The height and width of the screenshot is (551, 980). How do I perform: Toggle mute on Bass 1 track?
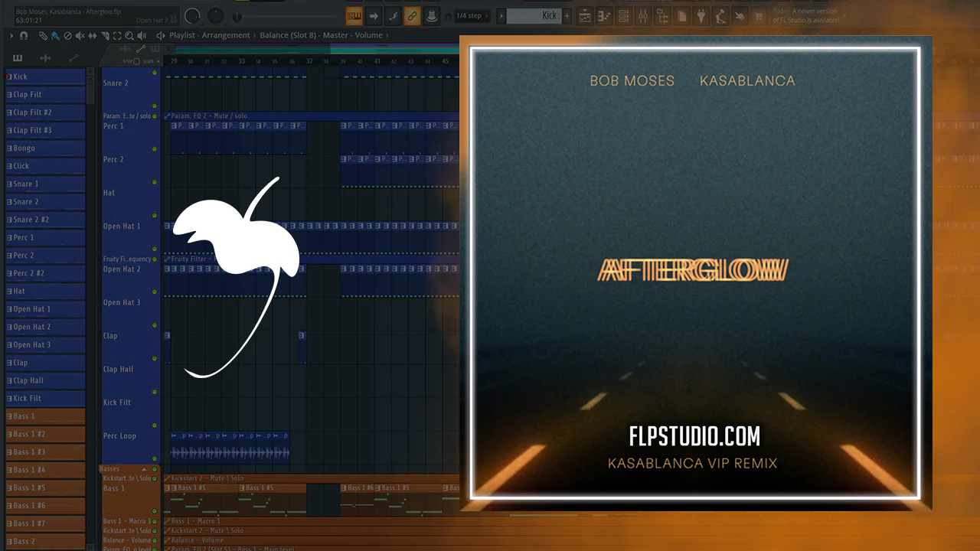[x=155, y=511]
